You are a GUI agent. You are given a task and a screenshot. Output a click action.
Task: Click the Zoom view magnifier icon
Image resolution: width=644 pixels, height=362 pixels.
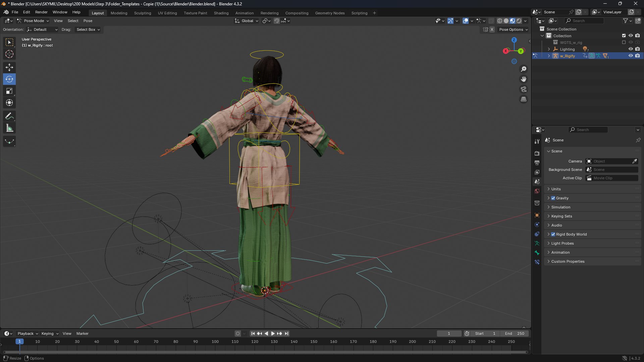click(524, 69)
